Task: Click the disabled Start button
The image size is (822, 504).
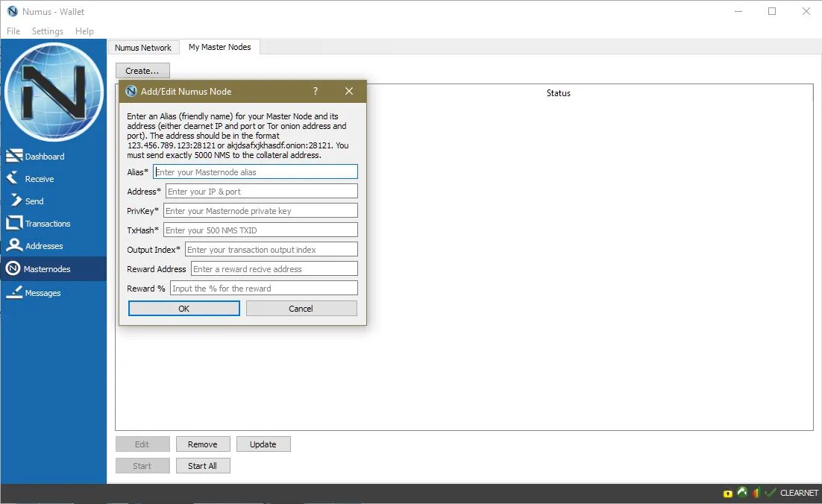Action: (x=142, y=466)
